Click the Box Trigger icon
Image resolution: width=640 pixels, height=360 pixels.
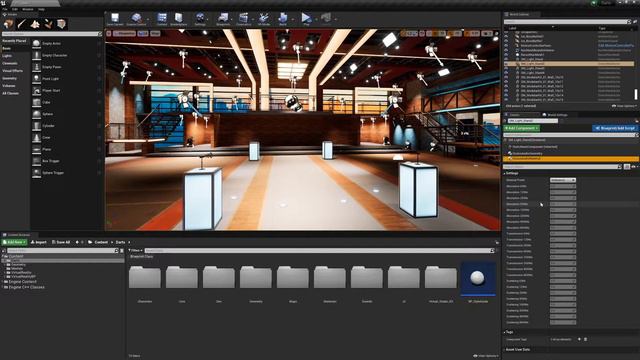pyautogui.click(x=36, y=161)
